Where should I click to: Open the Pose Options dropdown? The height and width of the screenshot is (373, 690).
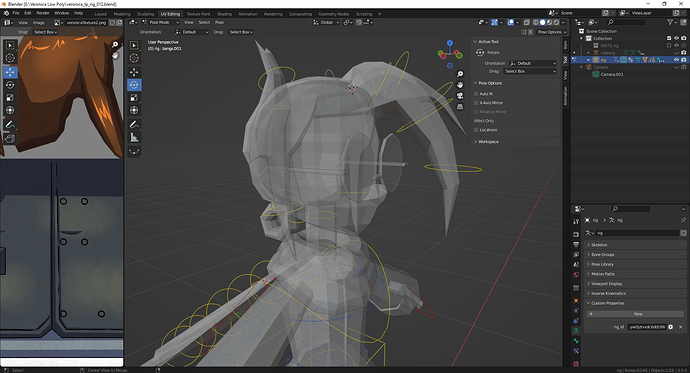551,32
